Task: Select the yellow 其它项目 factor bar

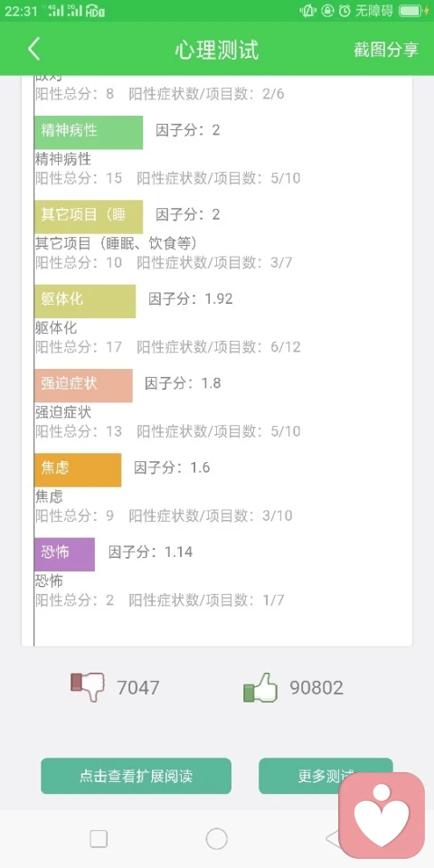Action: 89,216
